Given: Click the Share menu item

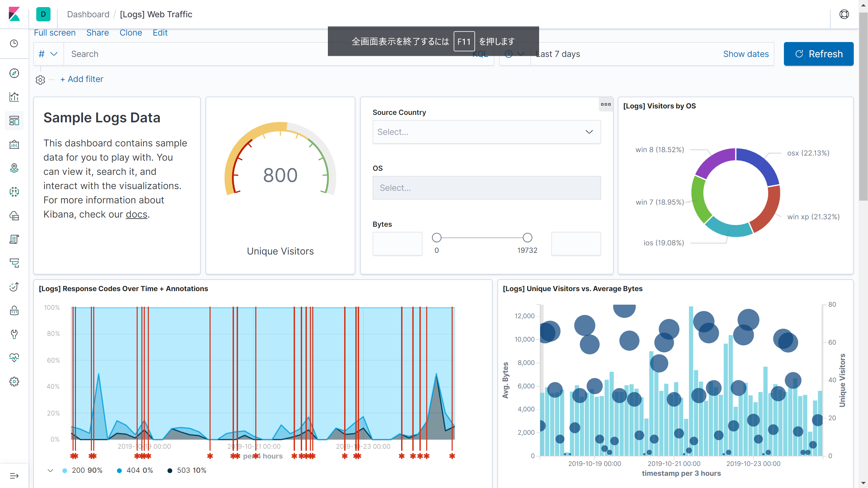Looking at the screenshot, I should pyautogui.click(x=97, y=33).
